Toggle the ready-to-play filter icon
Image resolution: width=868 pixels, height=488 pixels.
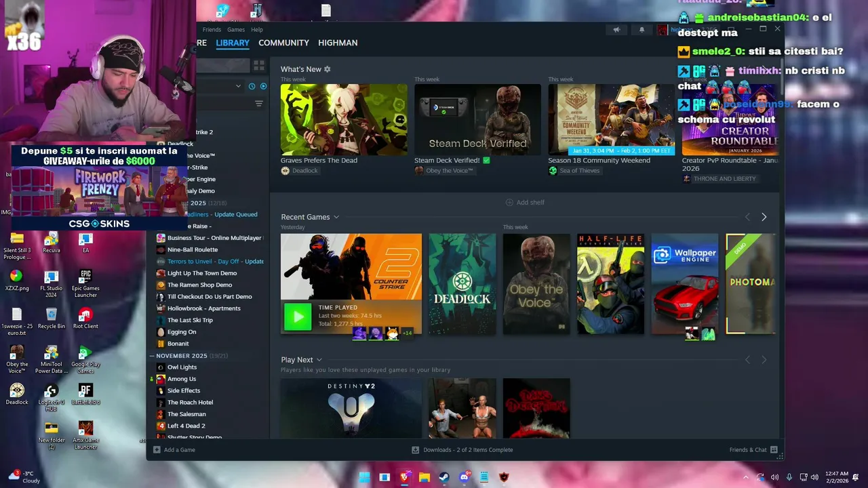tap(263, 86)
